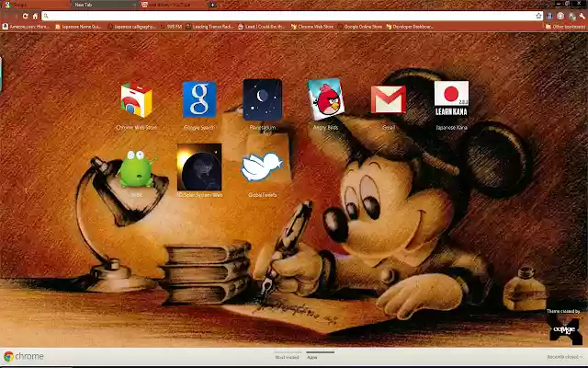Open the Amazon.com bookmark

[x=26, y=27]
